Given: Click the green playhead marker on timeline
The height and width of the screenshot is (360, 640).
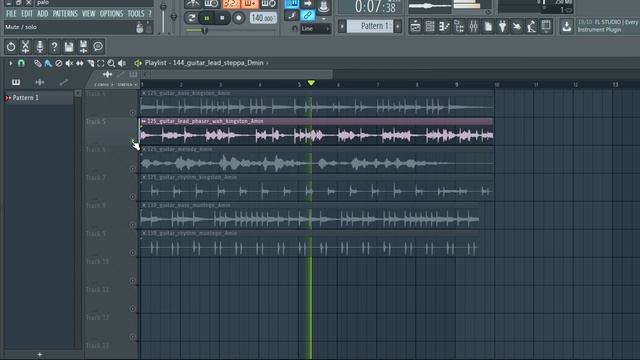Looking at the screenshot, I should [x=311, y=83].
